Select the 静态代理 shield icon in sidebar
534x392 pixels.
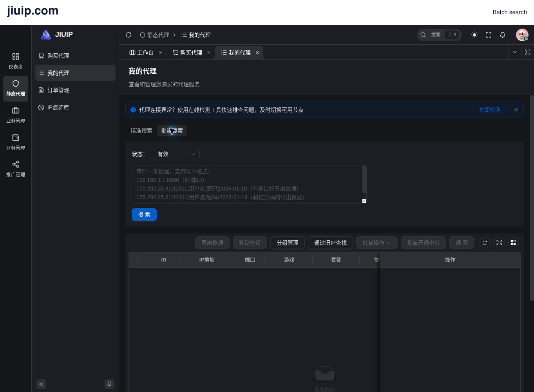pyautogui.click(x=16, y=88)
